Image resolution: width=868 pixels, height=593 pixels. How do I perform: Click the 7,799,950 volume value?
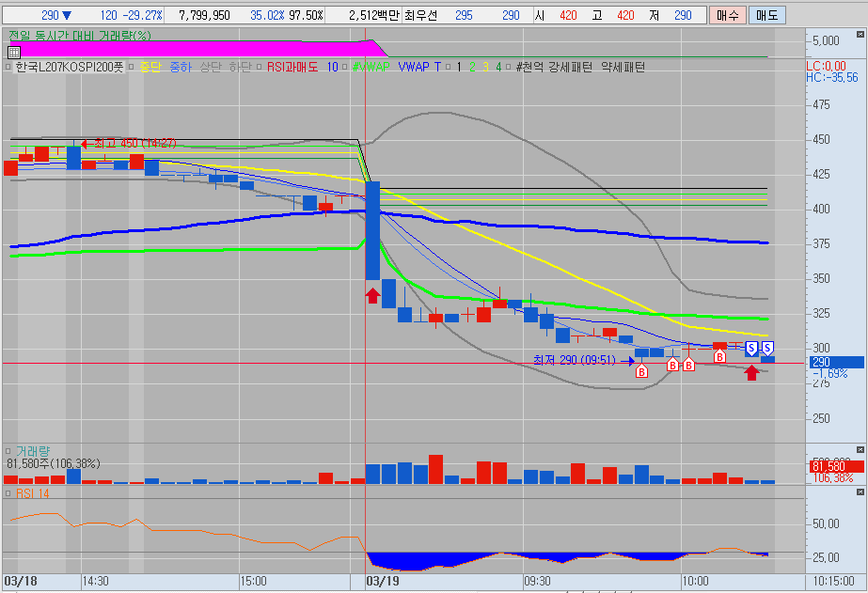coord(204,15)
